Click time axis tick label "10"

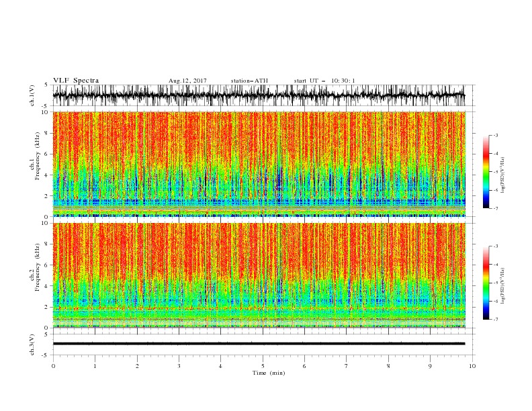coord(472,366)
